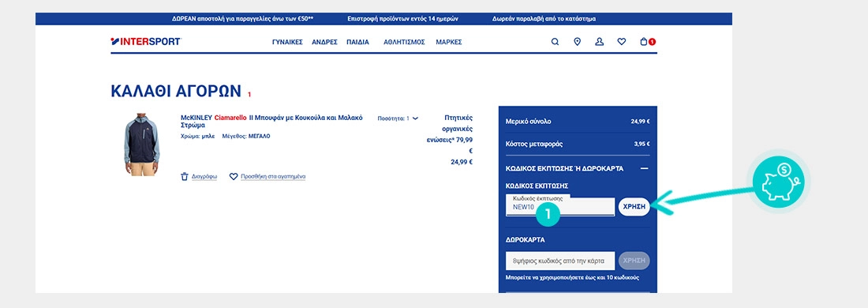Image resolution: width=868 pixels, height=308 pixels.
Task: Focus the discount code field containing NEW10
Action: tap(560, 207)
